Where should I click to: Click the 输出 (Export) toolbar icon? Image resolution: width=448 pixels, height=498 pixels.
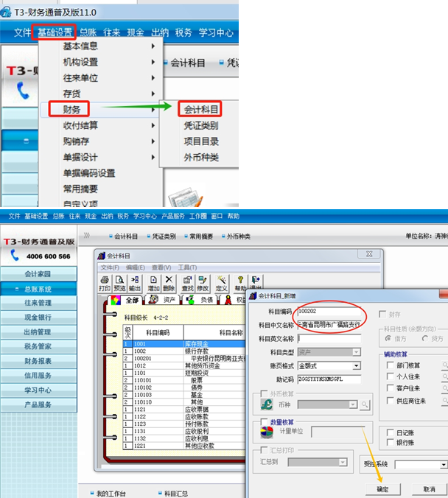[x=134, y=284]
